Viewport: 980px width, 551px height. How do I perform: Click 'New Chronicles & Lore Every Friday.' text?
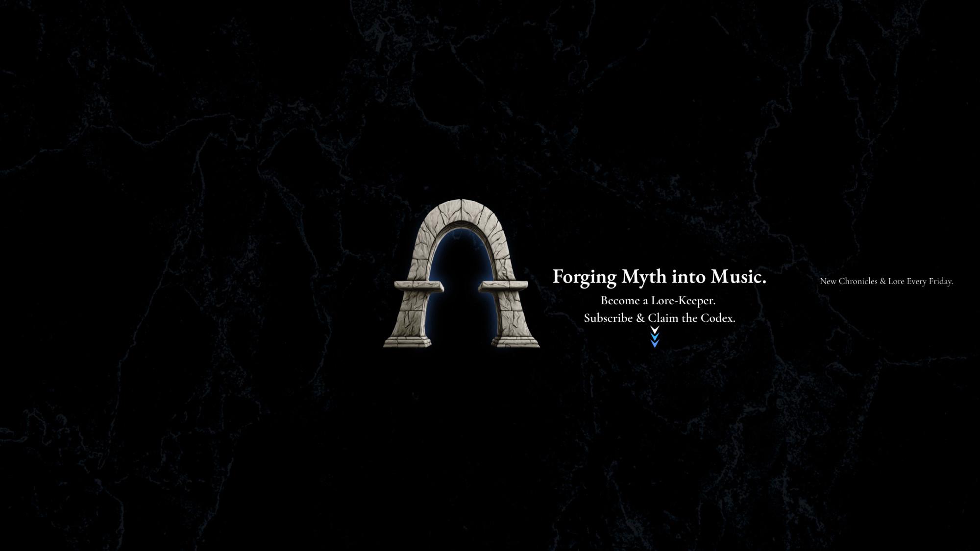click(x=886, y=281)
